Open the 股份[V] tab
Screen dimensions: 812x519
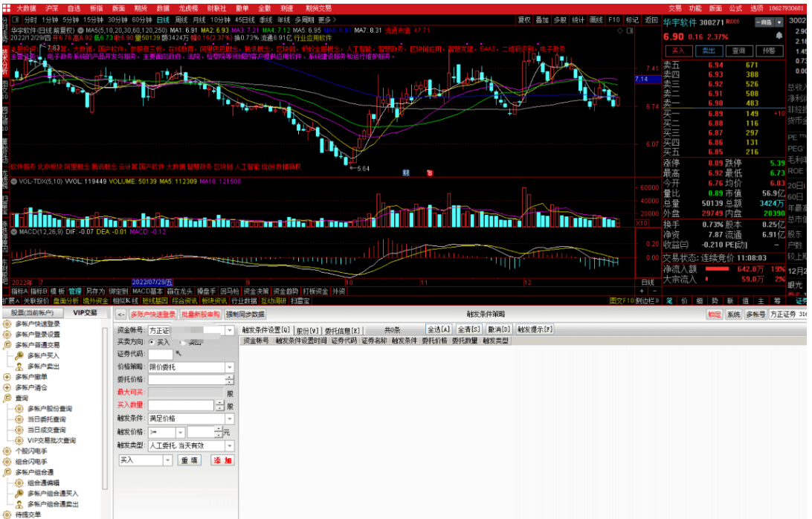307,330
